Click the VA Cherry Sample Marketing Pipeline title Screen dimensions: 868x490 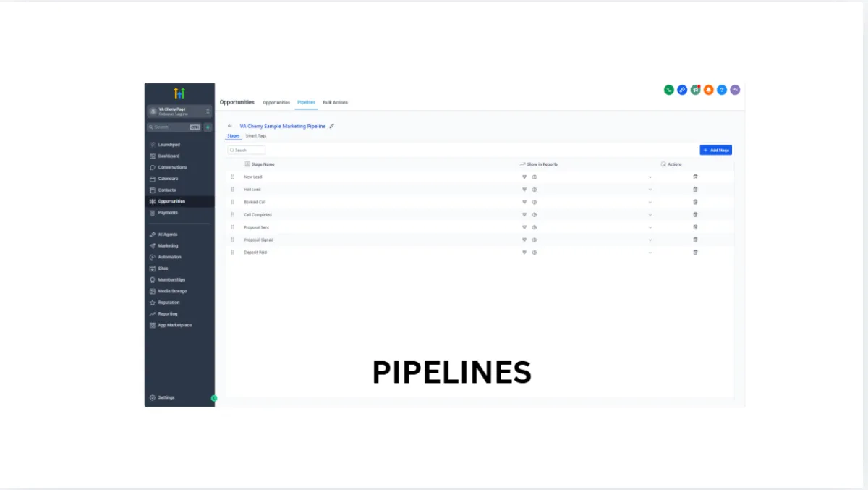pos(283,126)
